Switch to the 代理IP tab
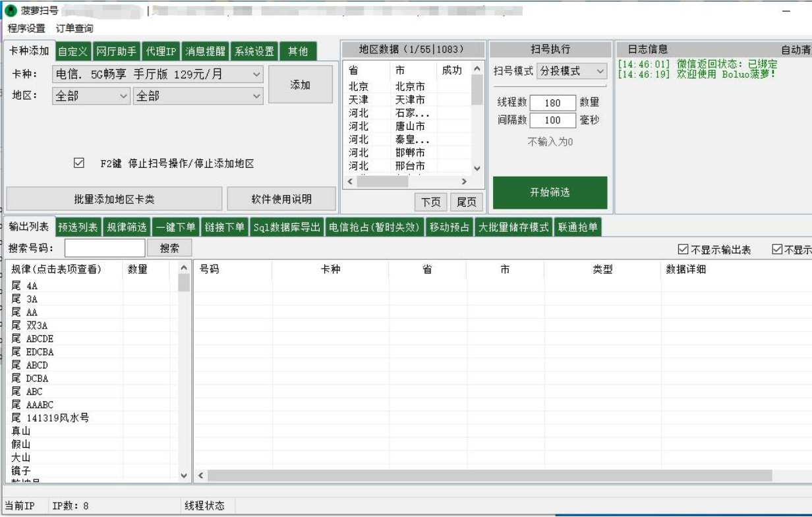This screenshot has width=812, height=517. (161, 51)
